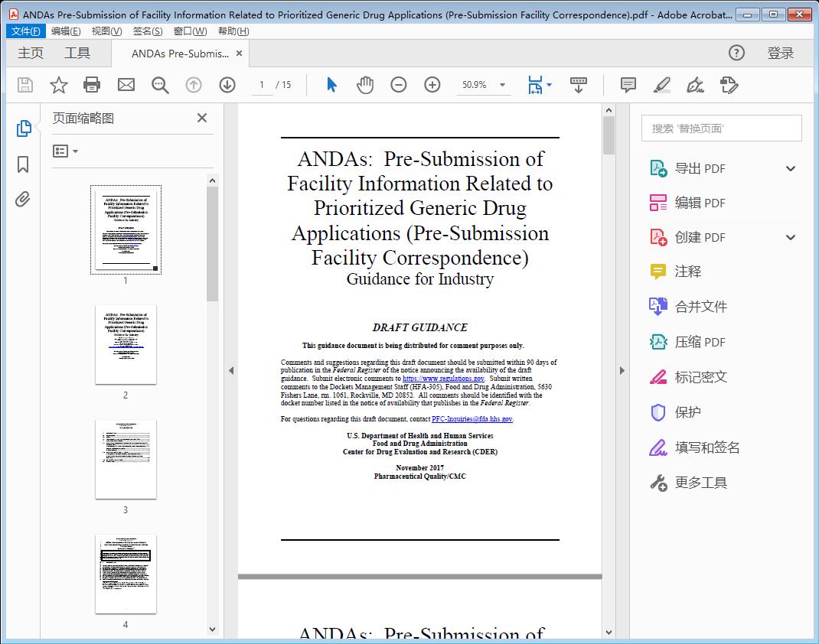This screenshot has height=644, width=819.
Task: Select the Hand tool
Action: click(x=365, y=85)
